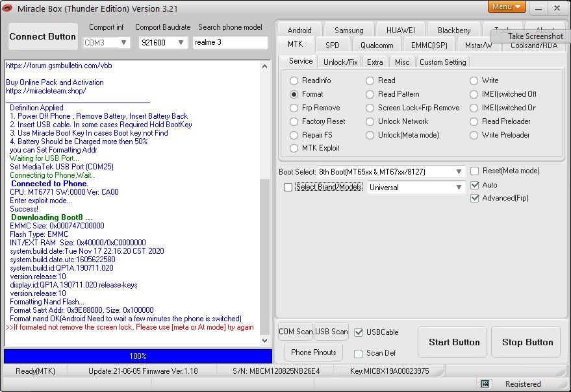Enable the Select Brand/Models checkbox

click(288, 187)
